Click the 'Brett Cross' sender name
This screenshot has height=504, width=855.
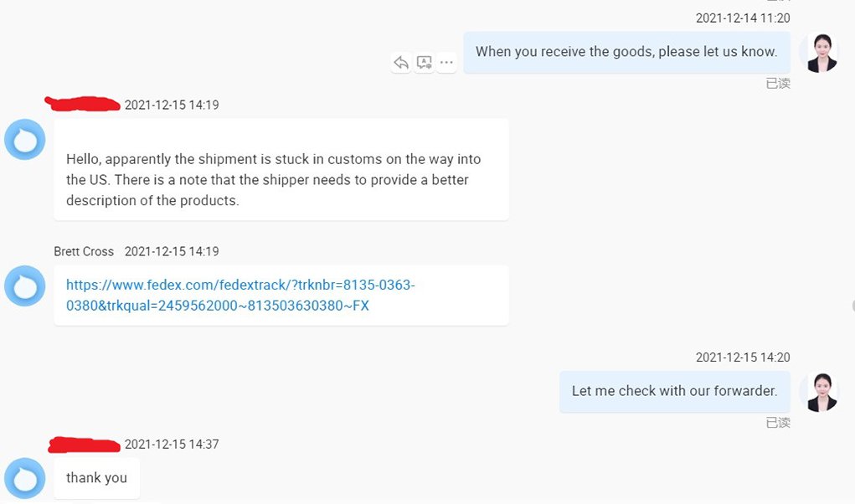[84, 251]
